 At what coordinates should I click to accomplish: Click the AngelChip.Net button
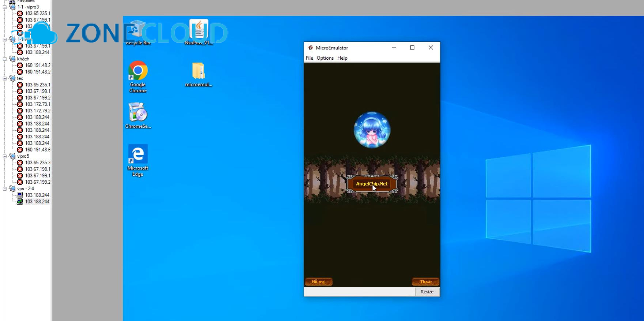pos(372,184)
